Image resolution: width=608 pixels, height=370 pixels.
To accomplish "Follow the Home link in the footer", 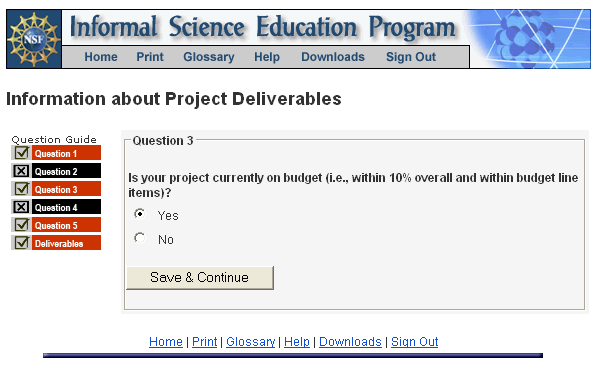I will (x=166, y=342).
